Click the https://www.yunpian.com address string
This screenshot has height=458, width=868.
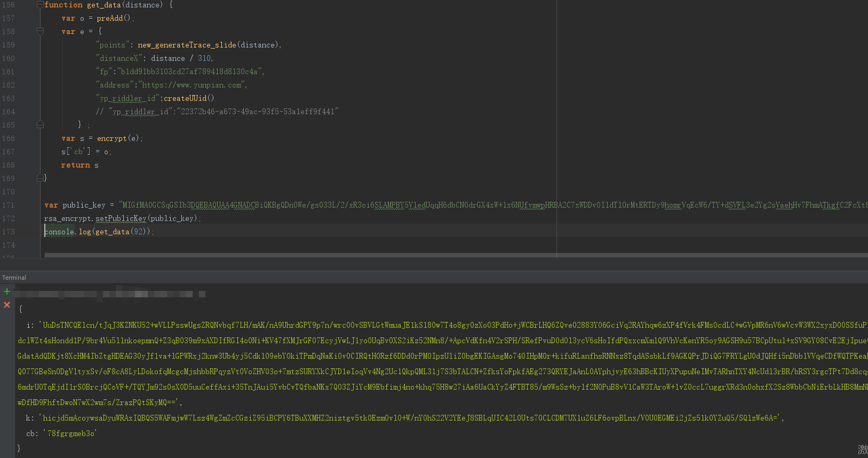point(192,85)
